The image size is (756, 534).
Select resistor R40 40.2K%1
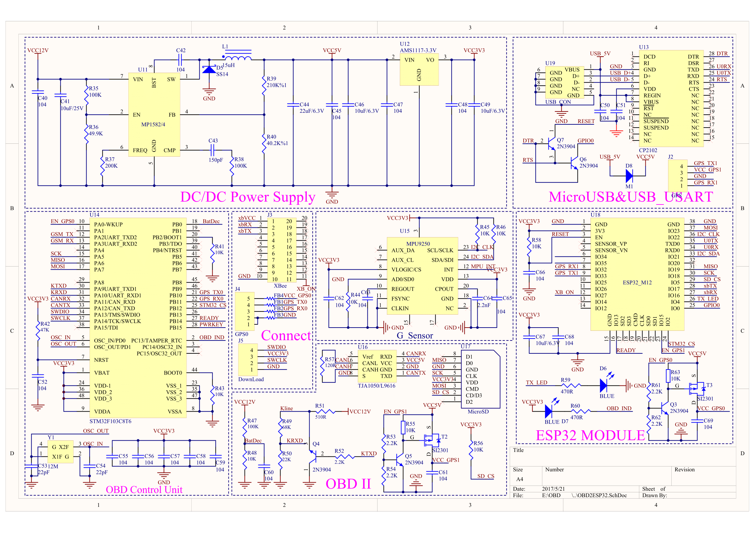(x=264, y=143)
